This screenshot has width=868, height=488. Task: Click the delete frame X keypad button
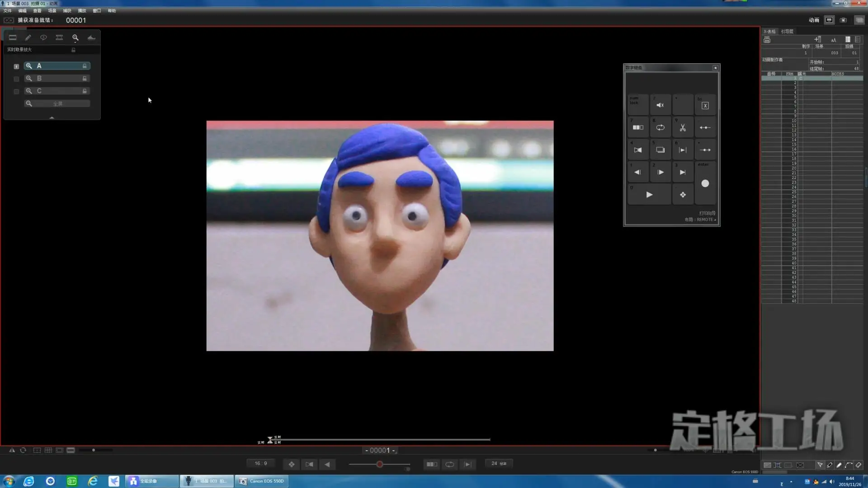(705, 105)
